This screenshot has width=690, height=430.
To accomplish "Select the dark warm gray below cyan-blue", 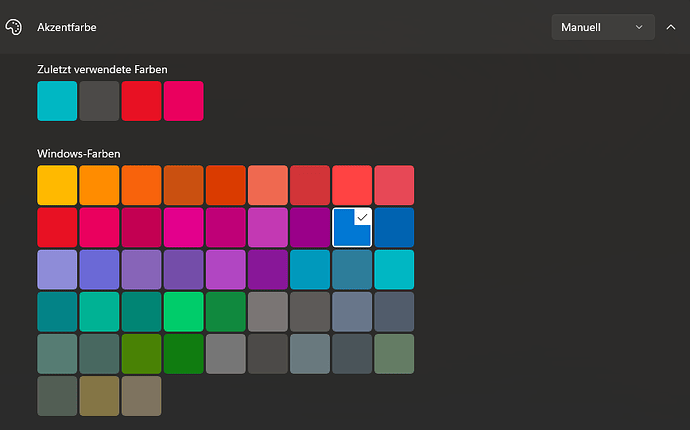I will [310, 312].
